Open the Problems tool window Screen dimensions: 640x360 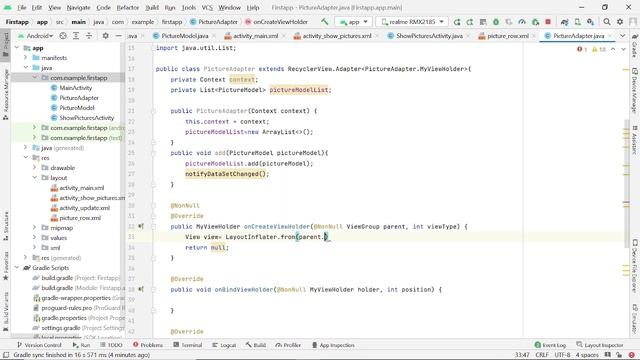(147, 345)
